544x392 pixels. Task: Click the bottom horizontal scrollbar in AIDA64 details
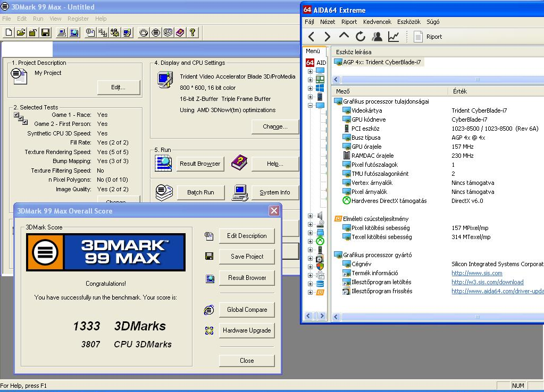point(442,317)
